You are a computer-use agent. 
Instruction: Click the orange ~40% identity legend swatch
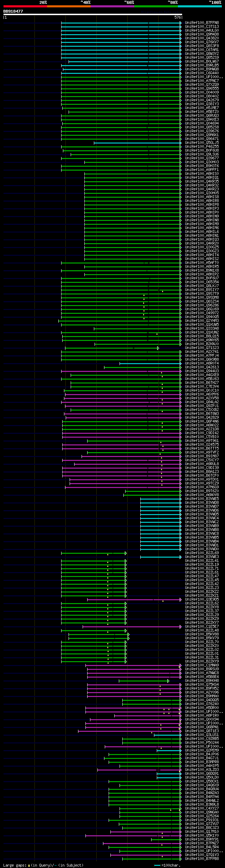[69, 6]
